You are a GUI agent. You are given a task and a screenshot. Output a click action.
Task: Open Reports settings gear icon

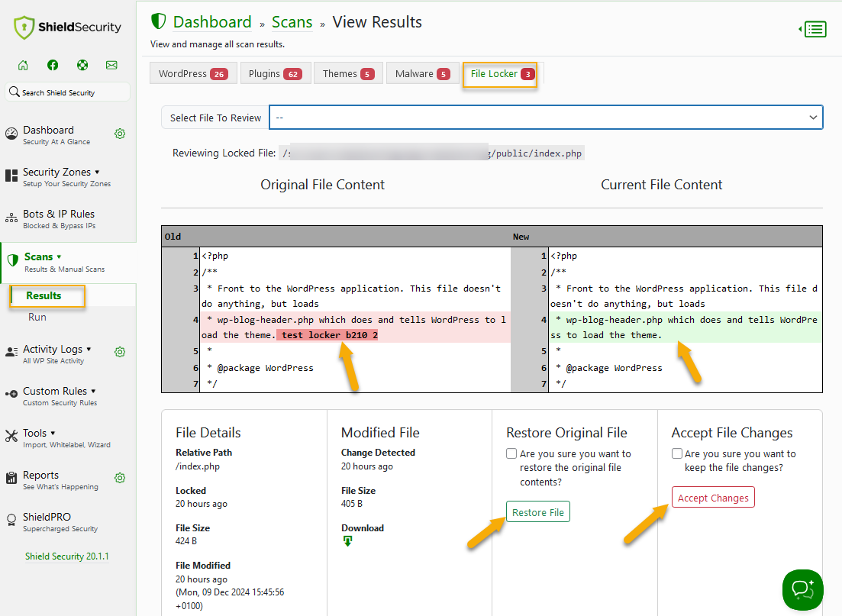120,478
